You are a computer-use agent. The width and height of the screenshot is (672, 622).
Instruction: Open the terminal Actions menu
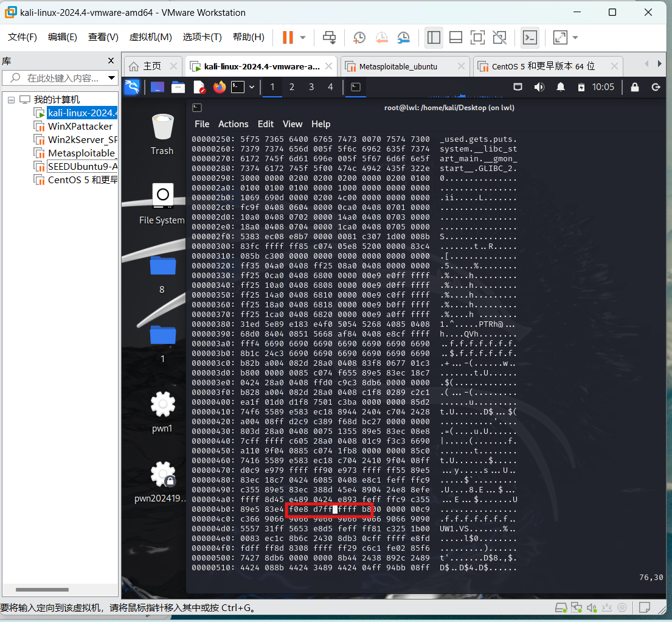[233, 124]
